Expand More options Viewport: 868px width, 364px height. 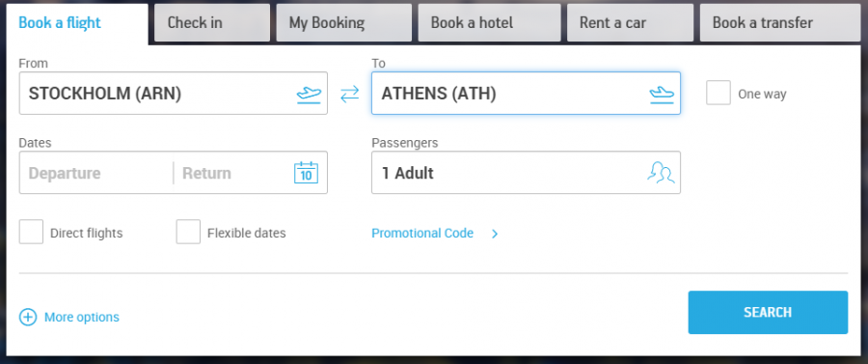[82, 317]
